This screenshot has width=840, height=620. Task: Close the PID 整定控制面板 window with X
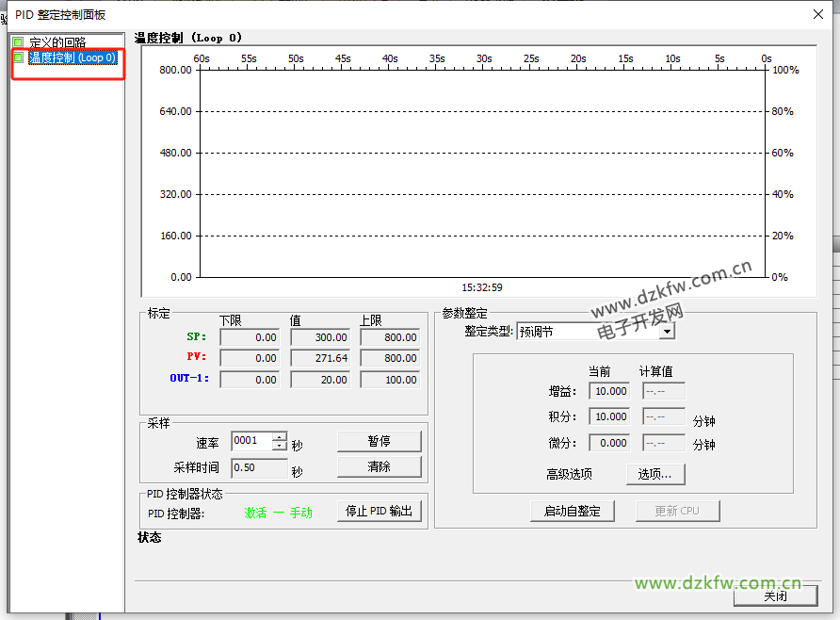(x=818, y=13)
